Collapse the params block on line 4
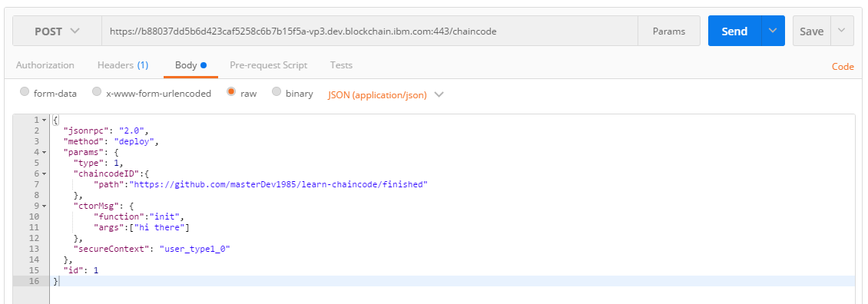868x304 pixels. pos(44,152)
